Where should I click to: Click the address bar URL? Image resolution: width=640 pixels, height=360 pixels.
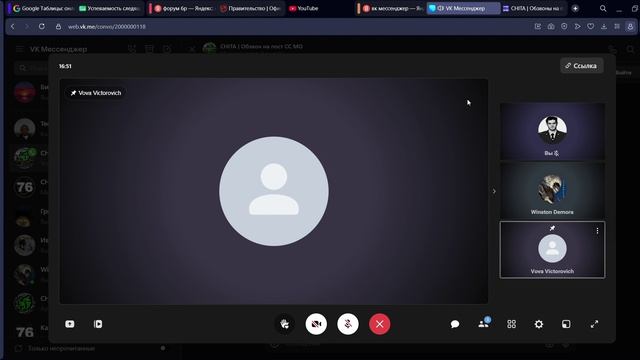107,27
